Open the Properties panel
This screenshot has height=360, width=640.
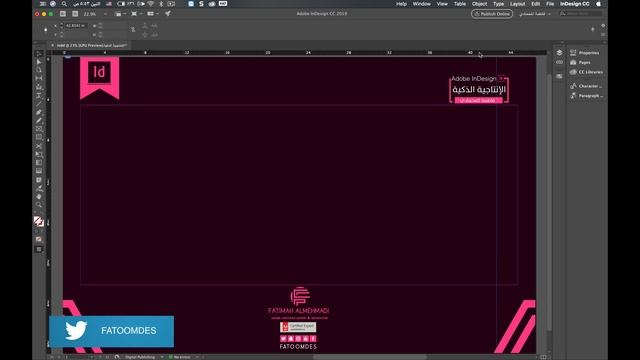(x=585, y=53)
